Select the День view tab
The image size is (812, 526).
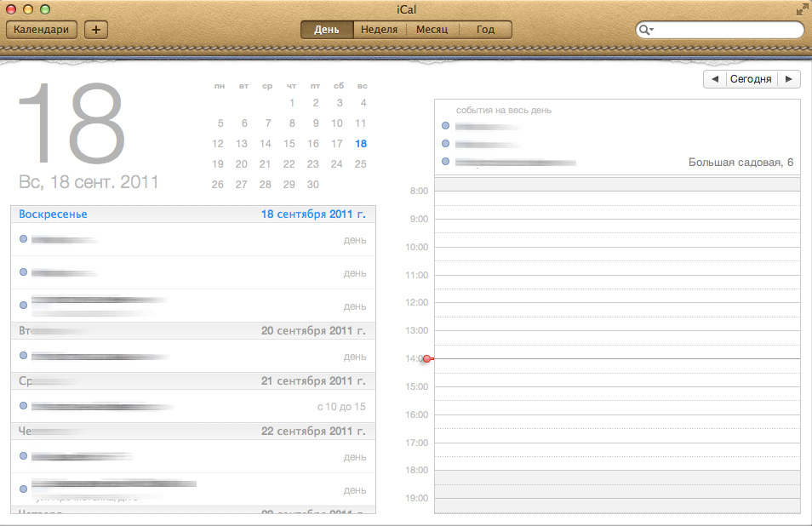pyautogui.click(x=327, y=30)
